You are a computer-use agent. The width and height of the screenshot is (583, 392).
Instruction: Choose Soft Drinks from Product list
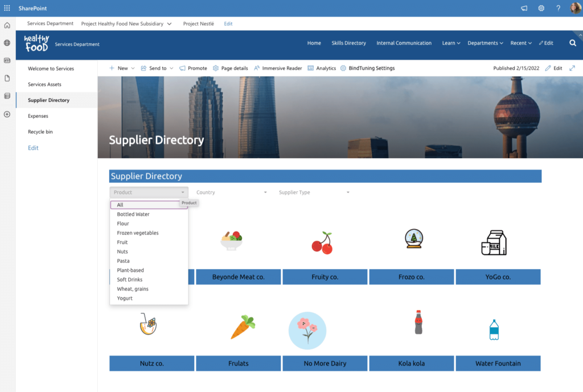coord(149,279)
